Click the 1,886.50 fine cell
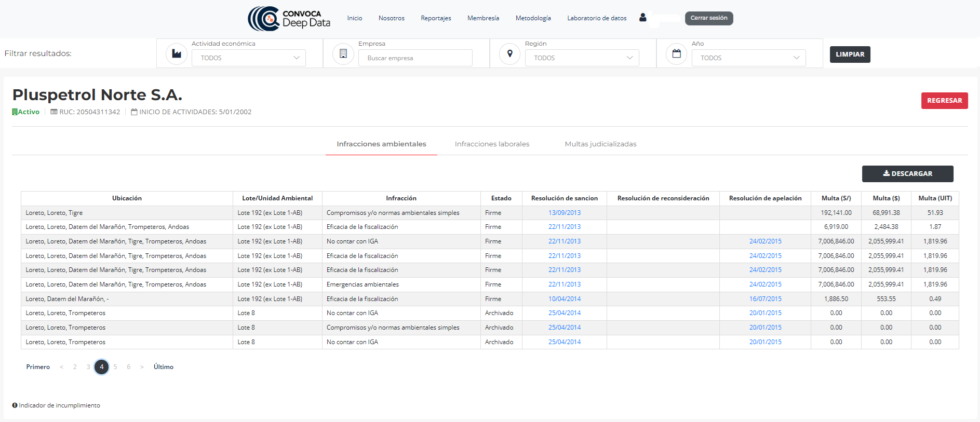This screenshot has height=422, width=980. [x=836, y=299]
